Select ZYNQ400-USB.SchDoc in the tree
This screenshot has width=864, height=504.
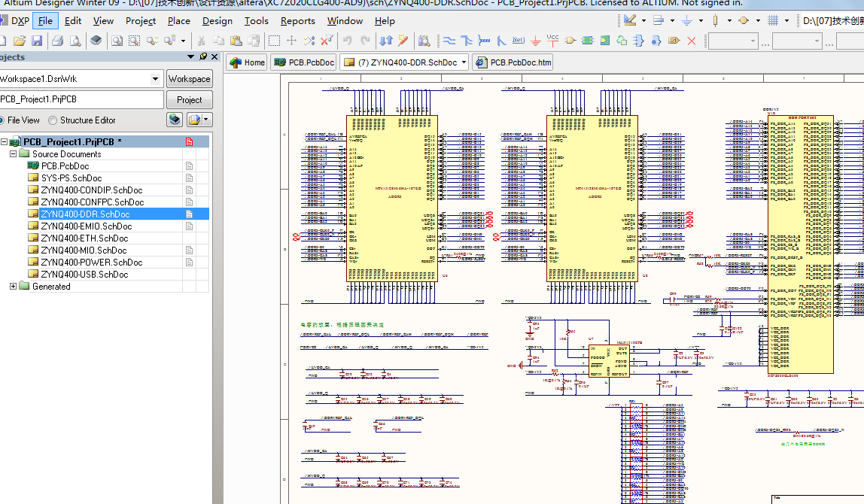pyautogui.click(x=84, y=275)
